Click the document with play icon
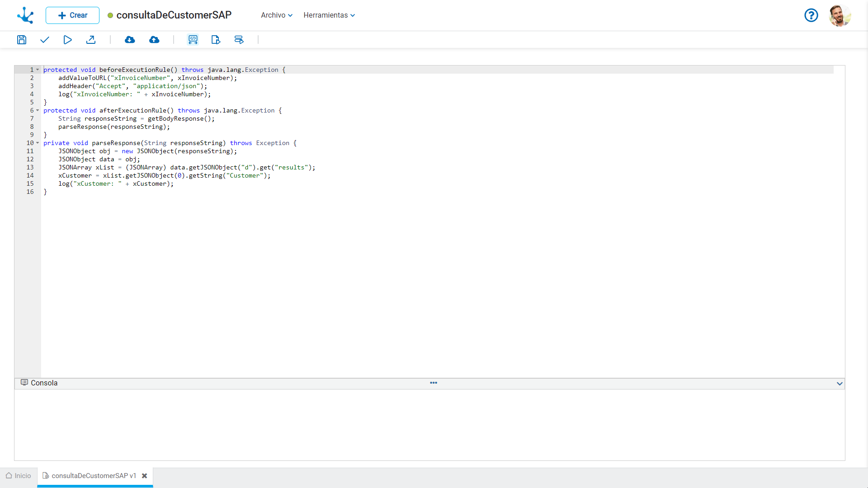 click(x=216, y=40)
